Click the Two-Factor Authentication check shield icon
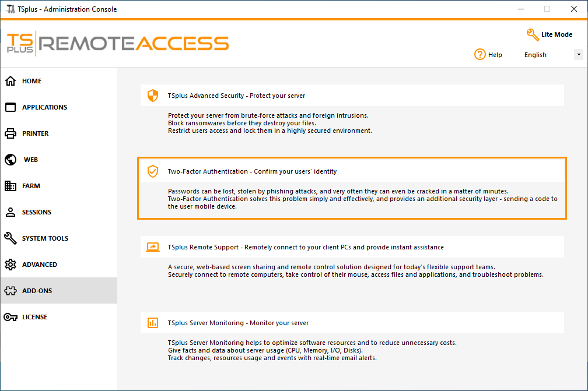The height and width of the screenshot is (391, 588). [152, 171]
